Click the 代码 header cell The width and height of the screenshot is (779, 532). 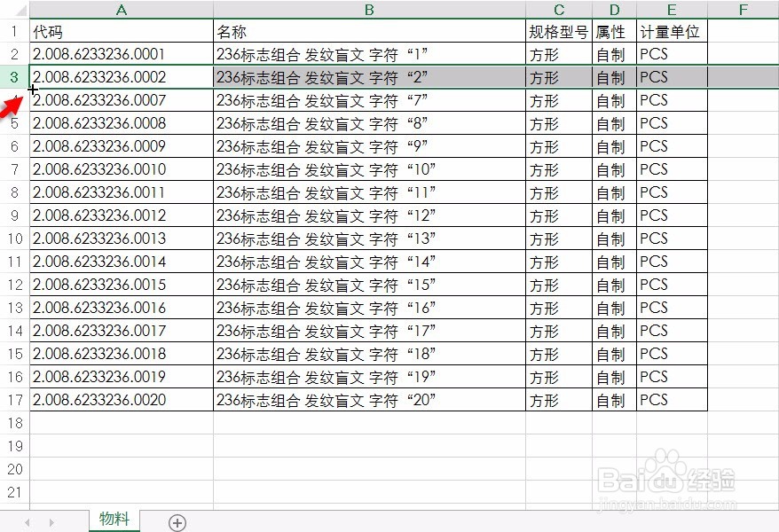(121, 31)
